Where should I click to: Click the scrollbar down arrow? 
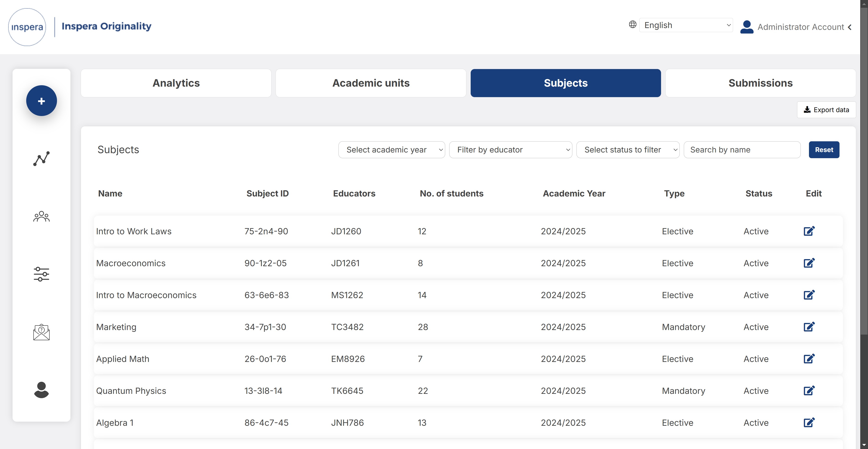pyautogui.click(x=864, y=445)
